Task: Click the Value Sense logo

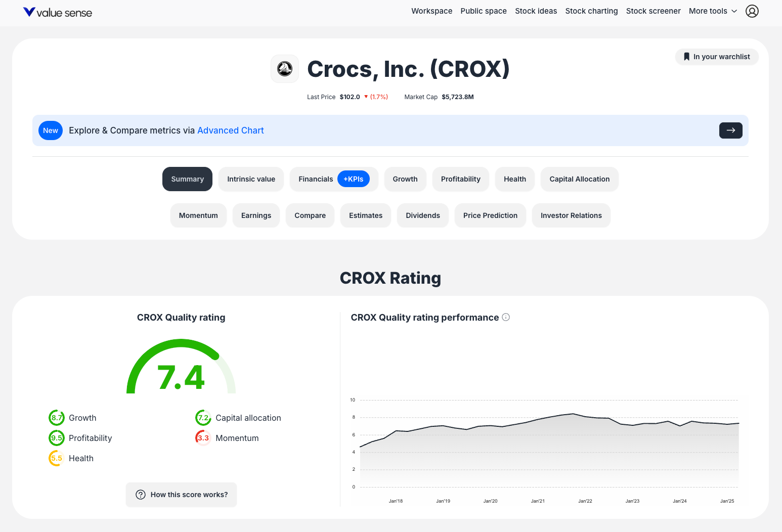Action: pyautogui.click(x=58, y=12)
